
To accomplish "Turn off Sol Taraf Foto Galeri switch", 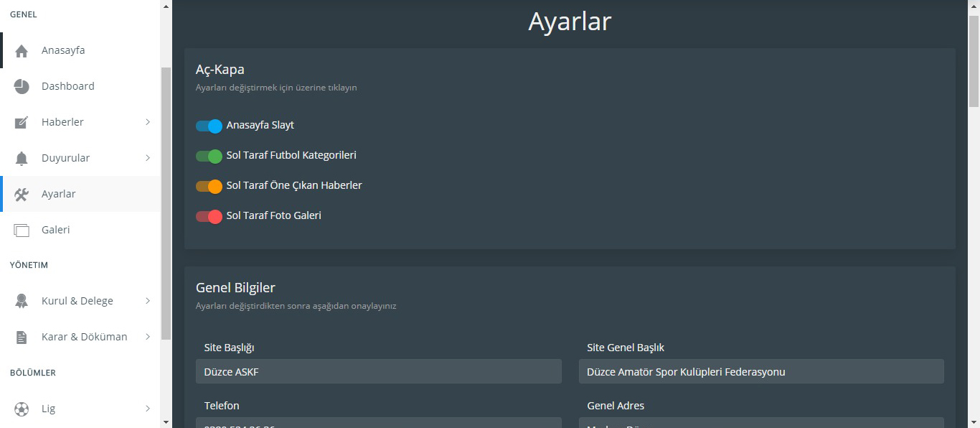I will [x=209, y=217].
